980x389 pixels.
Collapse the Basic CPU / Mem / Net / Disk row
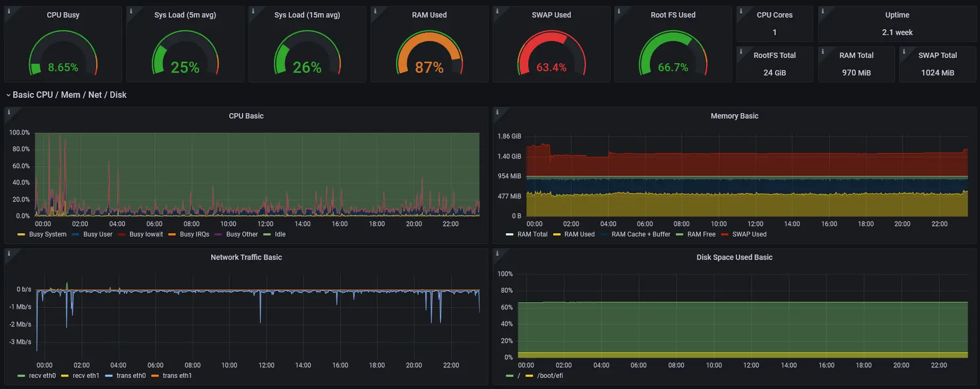[66, 95]
